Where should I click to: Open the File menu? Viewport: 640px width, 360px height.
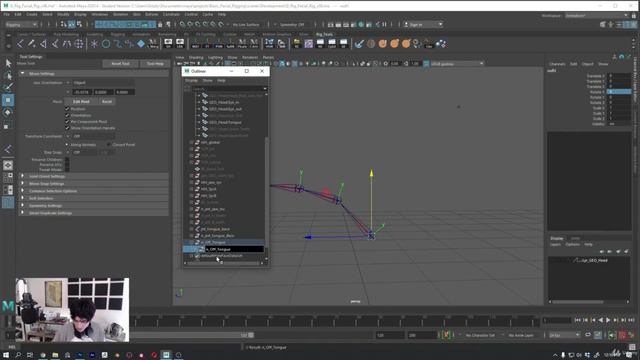(x=7, y=14)
